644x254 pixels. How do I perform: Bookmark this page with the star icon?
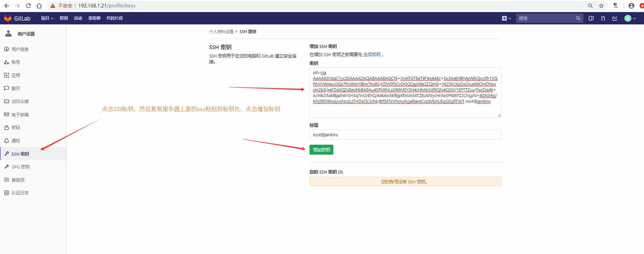point(601,6)
